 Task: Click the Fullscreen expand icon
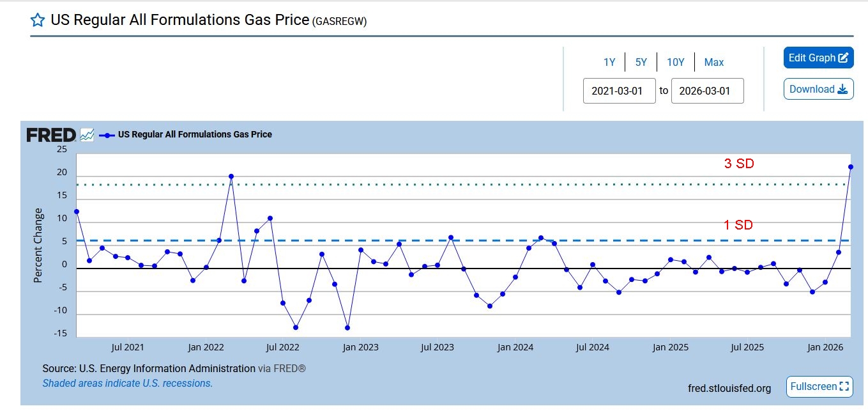click(844, 387)
